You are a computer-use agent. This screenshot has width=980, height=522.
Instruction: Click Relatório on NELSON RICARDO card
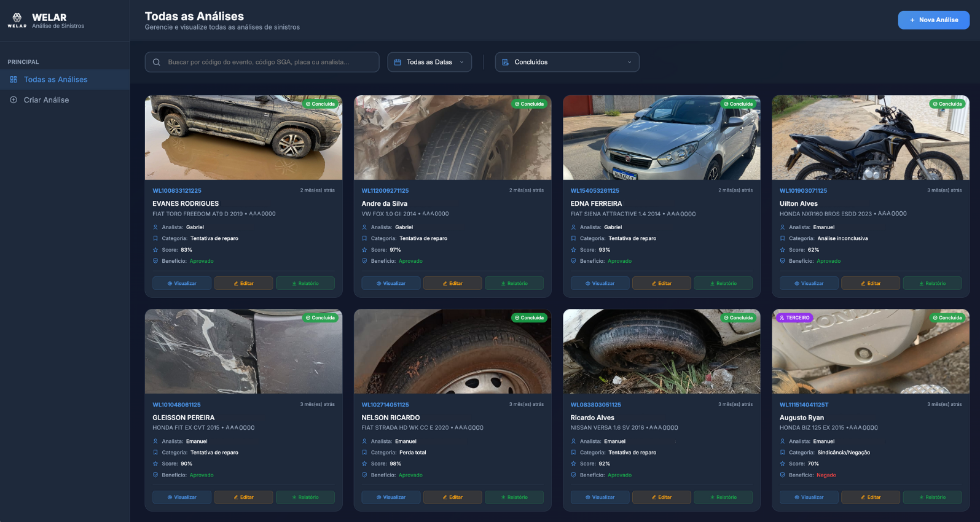(x=514, y=497)
